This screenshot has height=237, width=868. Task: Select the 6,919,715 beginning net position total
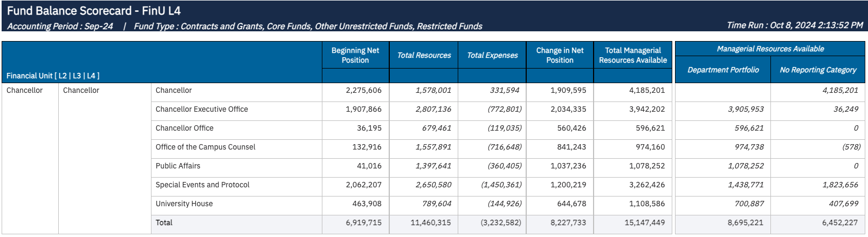click(x=364, y=222)
